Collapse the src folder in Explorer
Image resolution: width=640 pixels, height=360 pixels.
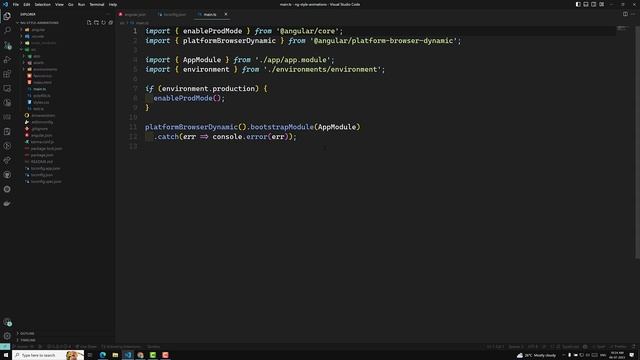pos(33,49)
